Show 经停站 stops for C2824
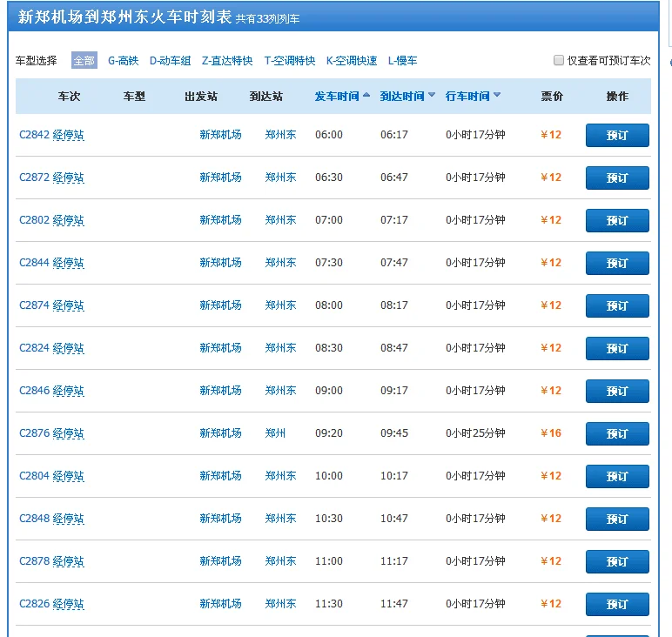 click(x=68, y=348)
